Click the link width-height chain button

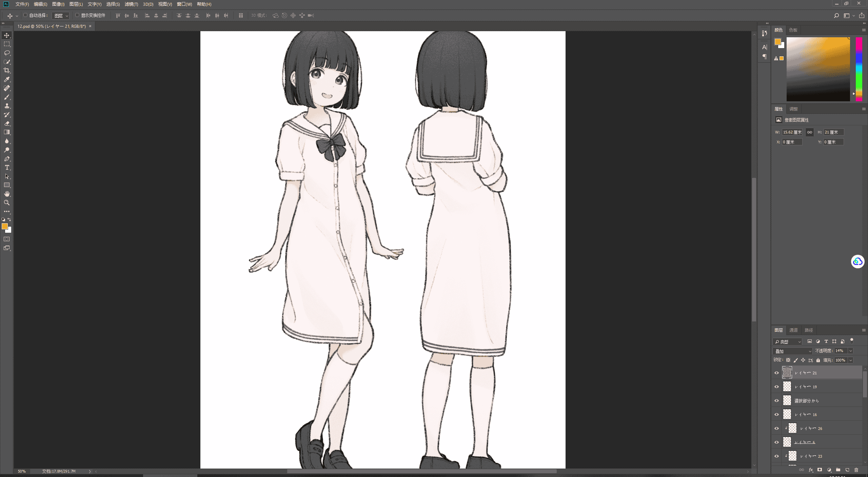[x=809, y=132]
